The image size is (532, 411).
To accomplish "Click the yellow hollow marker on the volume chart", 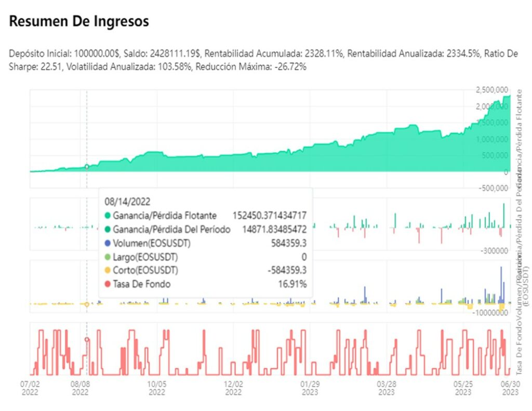I will click(87, 304).
